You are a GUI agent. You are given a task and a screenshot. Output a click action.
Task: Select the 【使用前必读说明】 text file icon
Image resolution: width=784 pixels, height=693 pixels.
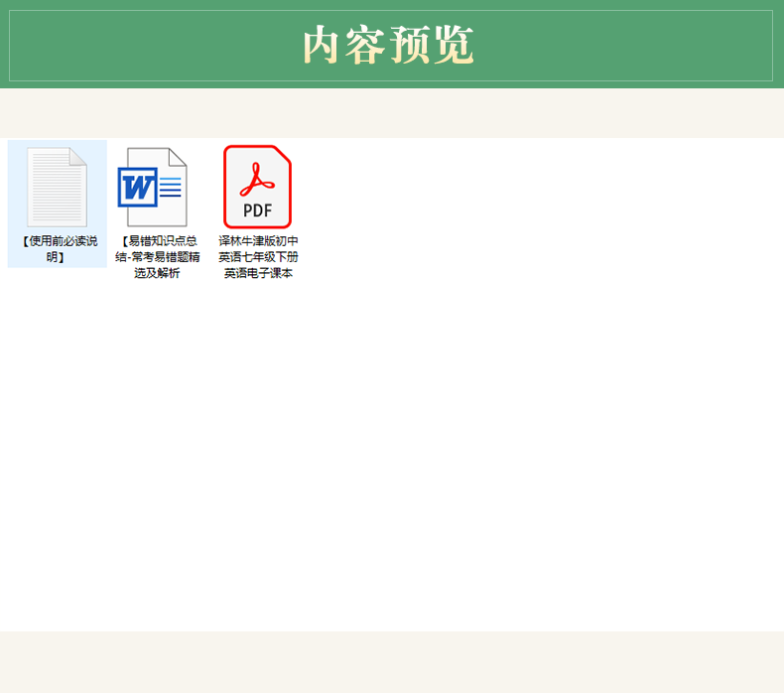57,187
